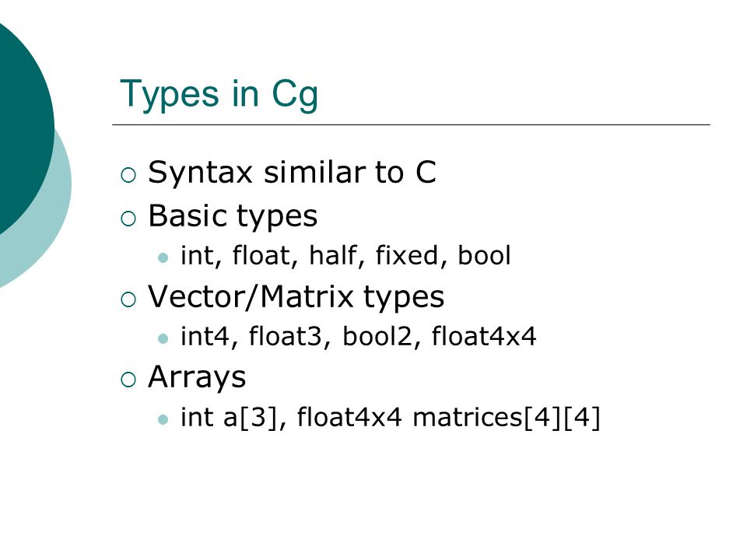Click the hollow bullet beside 'Arrays'
The width and height of the screenshot is (747, 560).
click(x=128, y=380)
